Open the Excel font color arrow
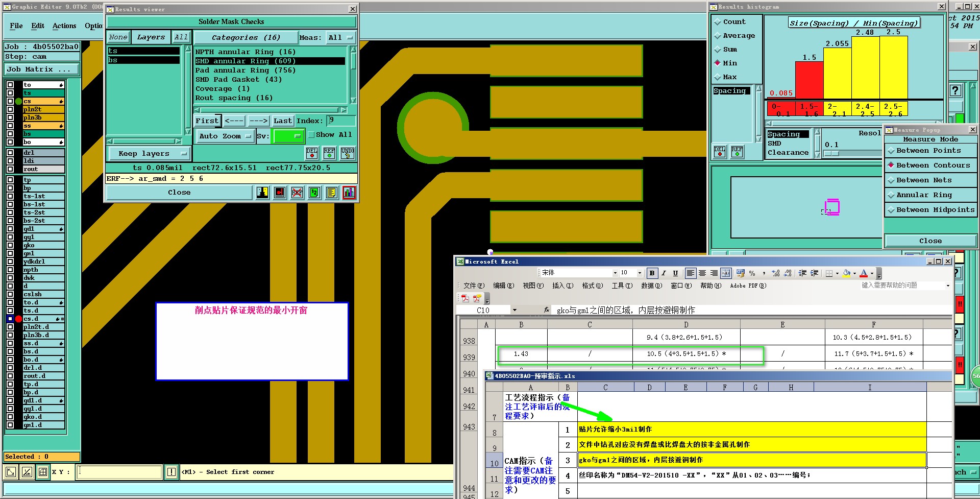This screenshot has height=499, width=980. (x=872, y=273)
